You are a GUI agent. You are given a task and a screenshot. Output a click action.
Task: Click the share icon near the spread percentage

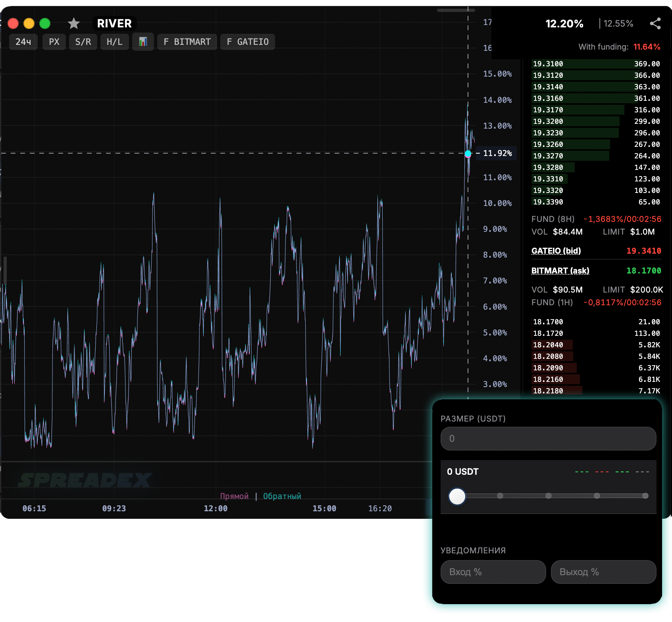click(655, 24)
